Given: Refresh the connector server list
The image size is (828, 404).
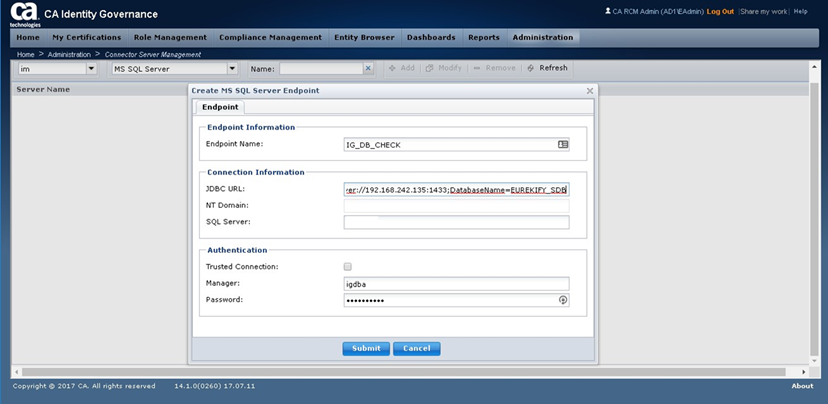Looking at the screenshot, I should (x=547, y=68).
